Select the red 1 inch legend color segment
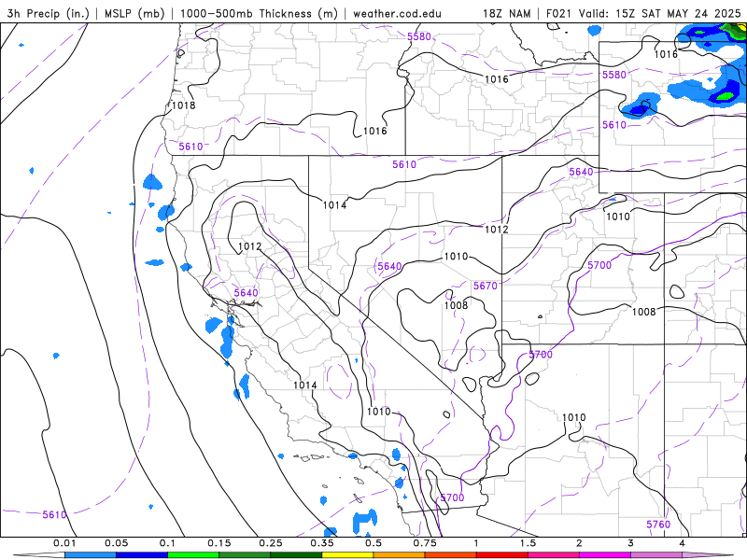The height and width of the screenshot is (560, 747). 501,555
